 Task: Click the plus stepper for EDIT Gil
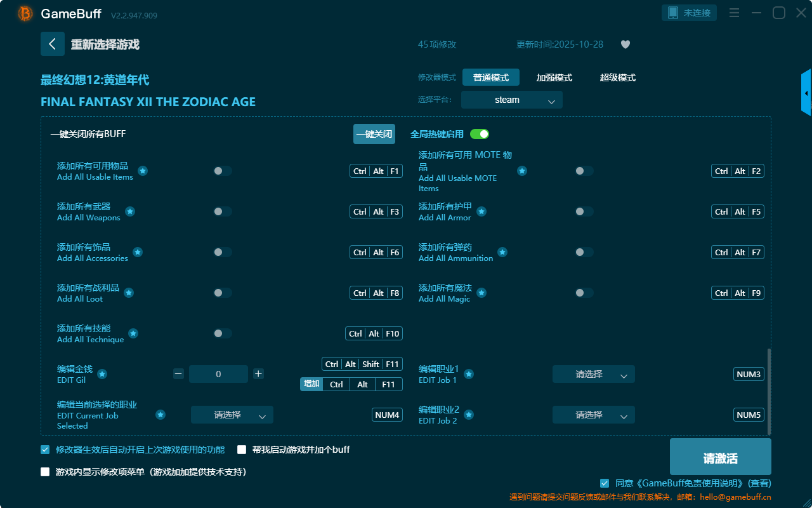258,374
